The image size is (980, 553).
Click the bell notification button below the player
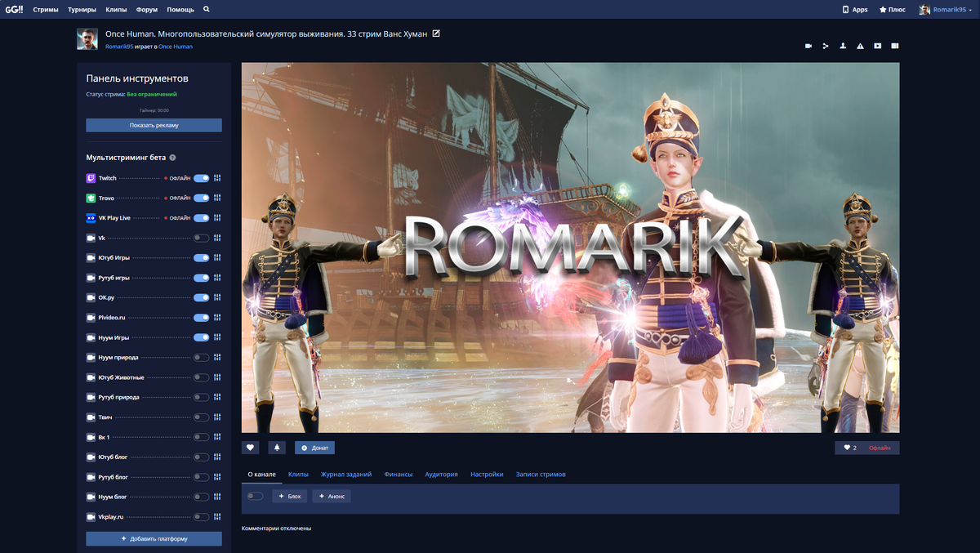pos(277,448)
